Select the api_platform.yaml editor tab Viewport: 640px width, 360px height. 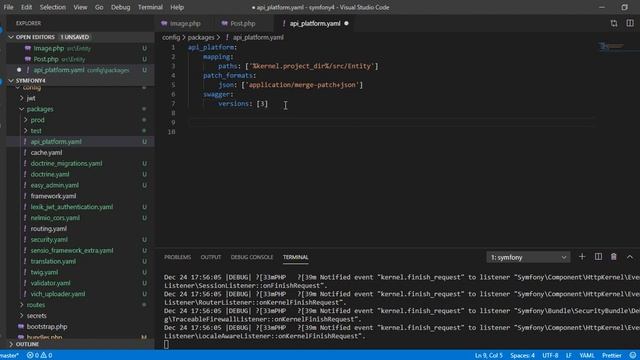[315, 24]
